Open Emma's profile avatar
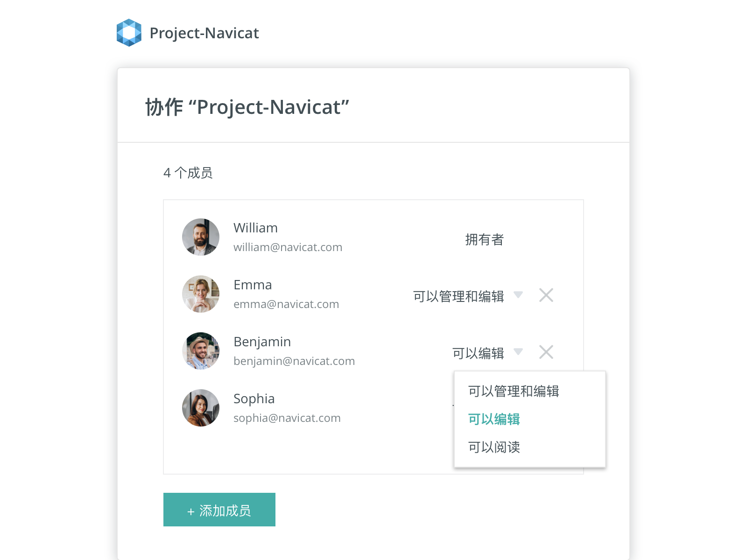Viewport: 747px width, 560px height. [x=201, y=294]
